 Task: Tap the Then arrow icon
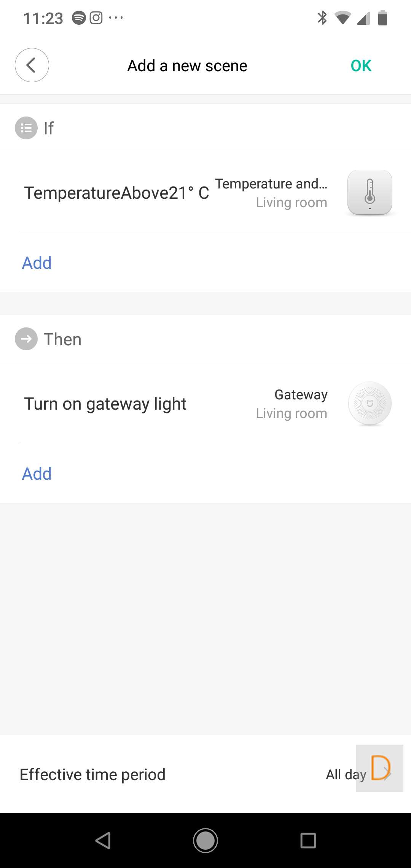tap(26, 339)
